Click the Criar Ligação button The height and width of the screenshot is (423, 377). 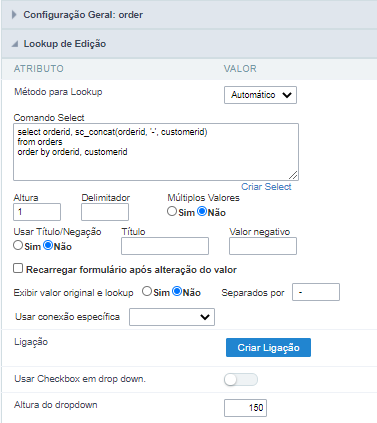click(268, 348)
